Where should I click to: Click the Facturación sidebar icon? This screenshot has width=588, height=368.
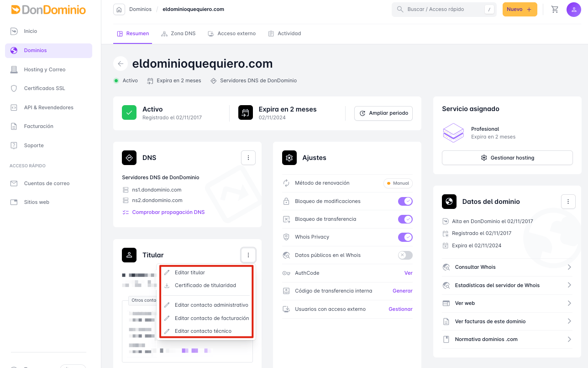coord(14,126)
